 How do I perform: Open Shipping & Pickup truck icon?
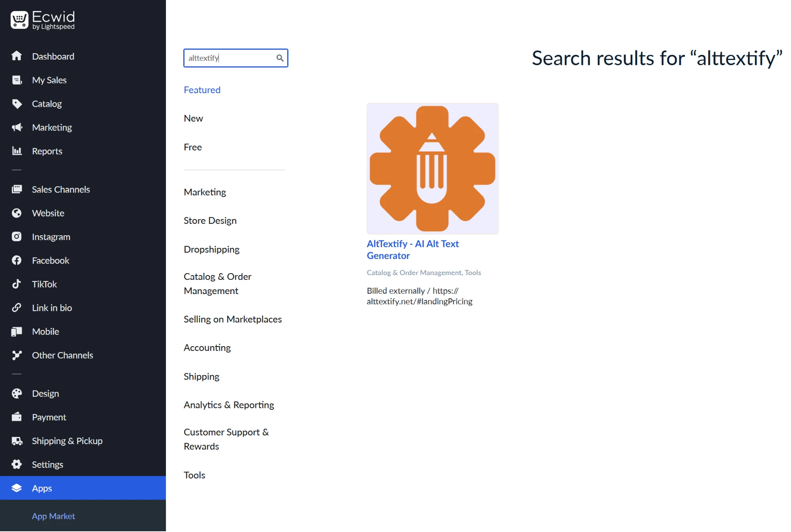(17, 441)
